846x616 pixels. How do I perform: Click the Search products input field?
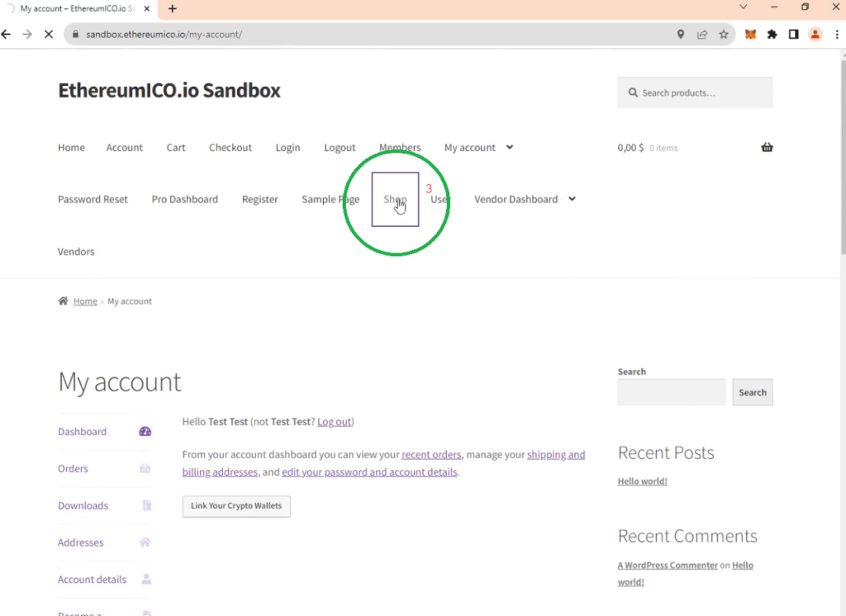click(702, 93)
